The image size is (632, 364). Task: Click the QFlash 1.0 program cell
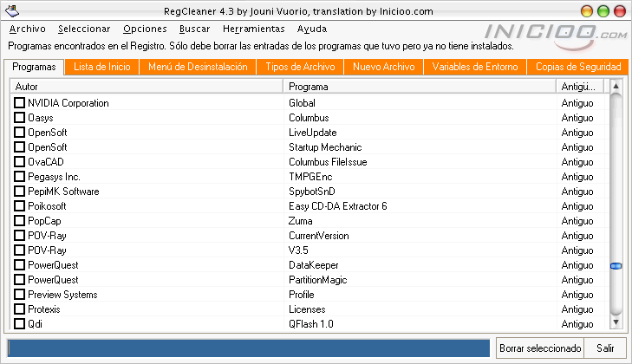[310, 324]
